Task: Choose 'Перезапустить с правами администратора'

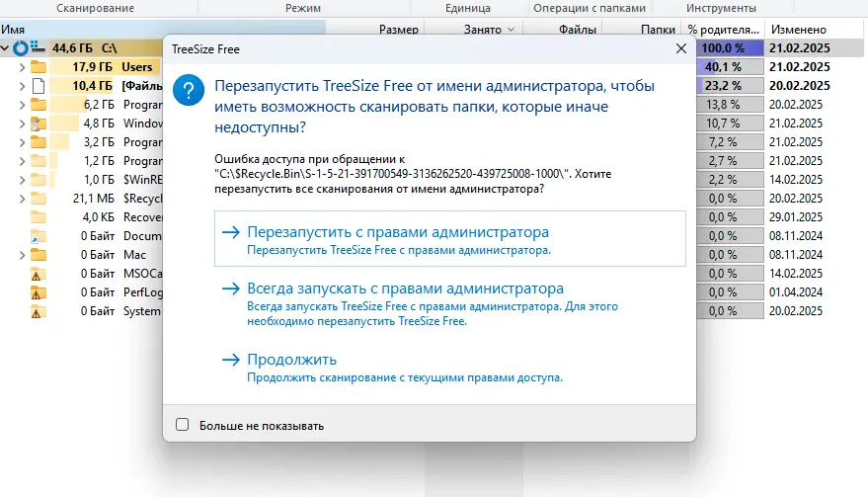Action: (450, 239)
